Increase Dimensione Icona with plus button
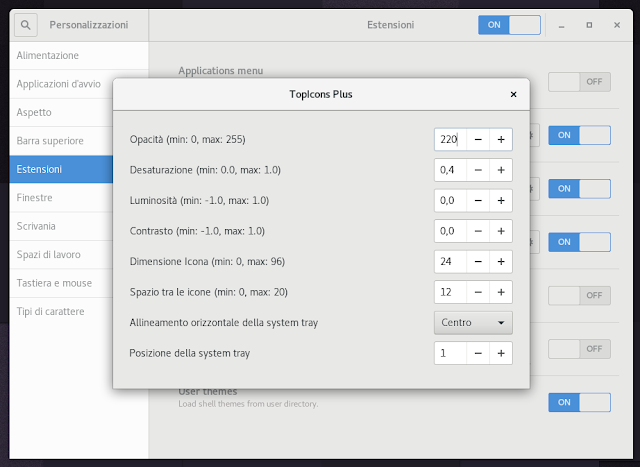This screenshot has width=640, height=467. tap(501, 262)
